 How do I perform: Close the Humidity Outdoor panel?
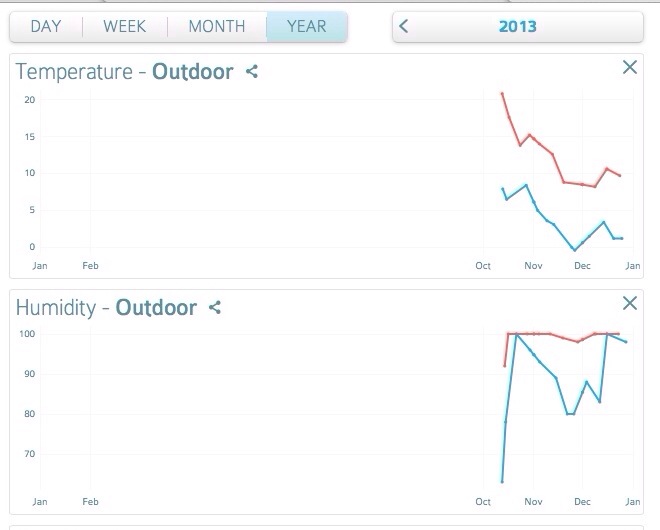click(x=630, y=303)
